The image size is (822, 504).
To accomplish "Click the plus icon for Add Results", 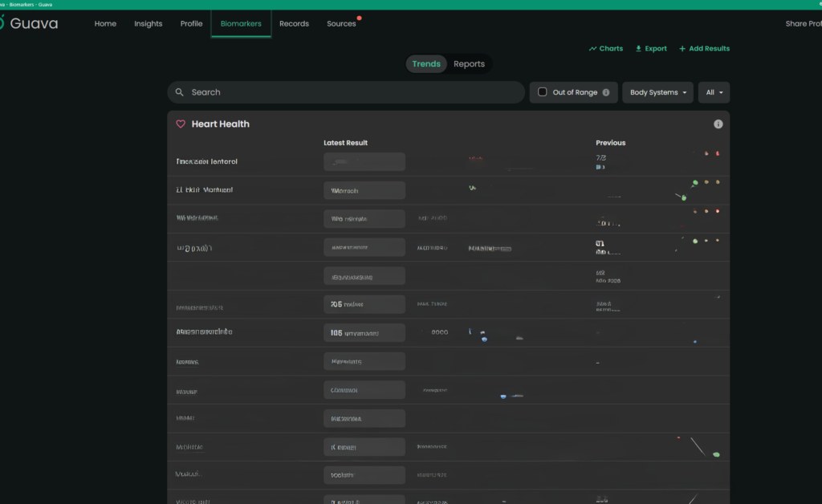I will [682, 49].
